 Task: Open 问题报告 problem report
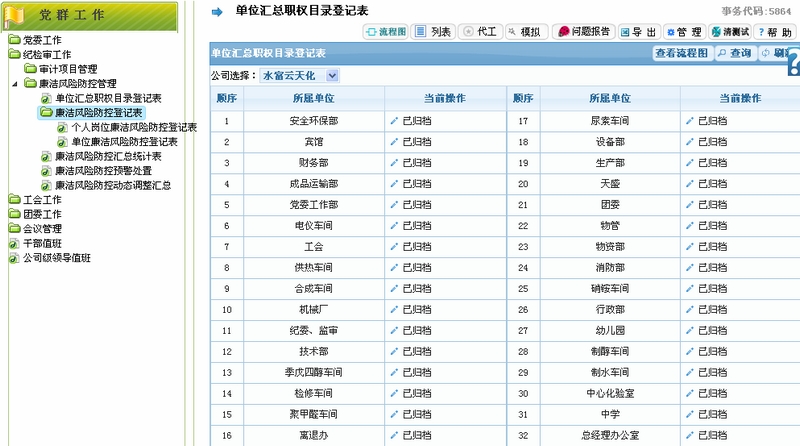click(583, 32)
